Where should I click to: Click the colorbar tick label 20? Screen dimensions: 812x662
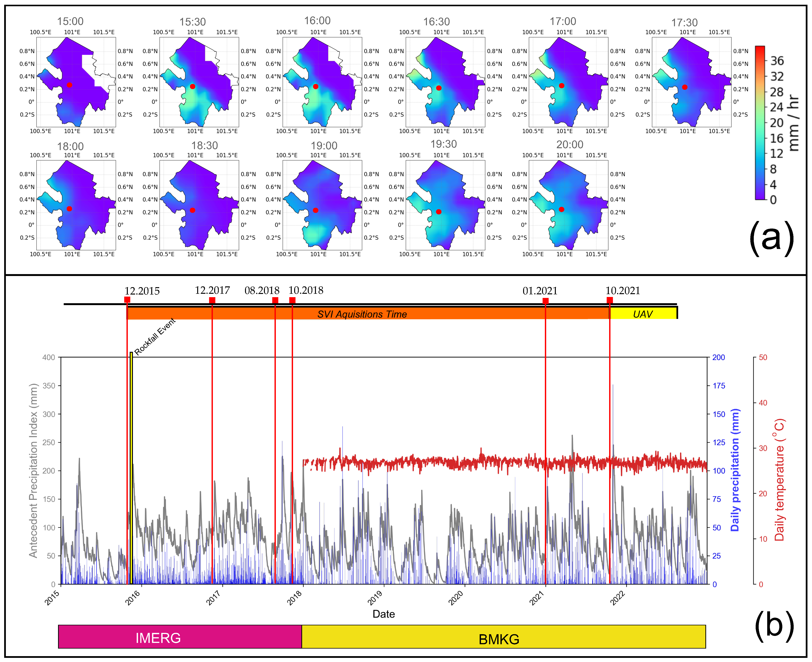(x=777, y=123)
